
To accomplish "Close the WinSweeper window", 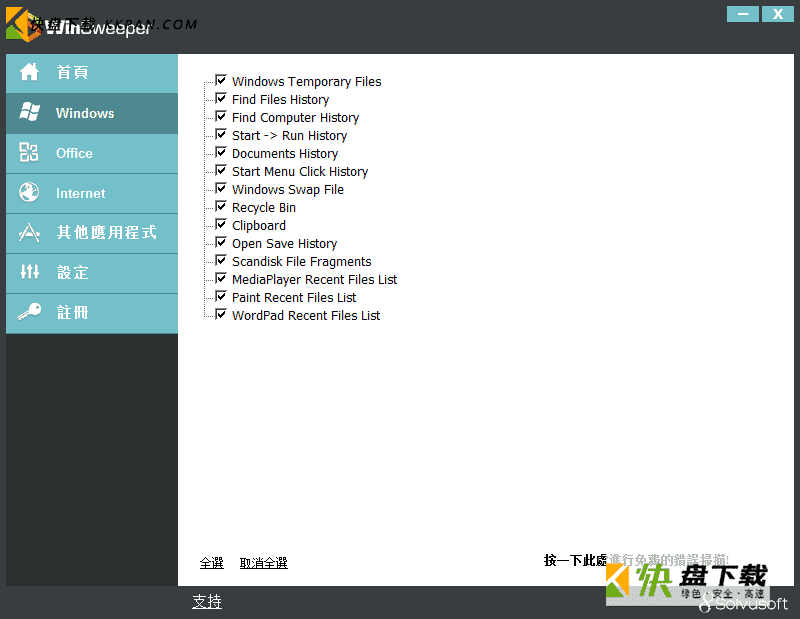I will pos(778,14).
